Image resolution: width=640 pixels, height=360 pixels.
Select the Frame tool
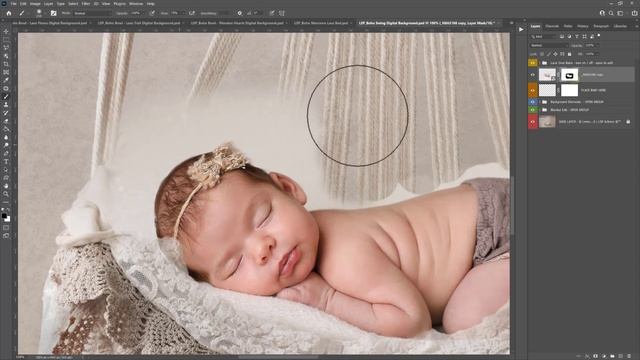[6, 72]
